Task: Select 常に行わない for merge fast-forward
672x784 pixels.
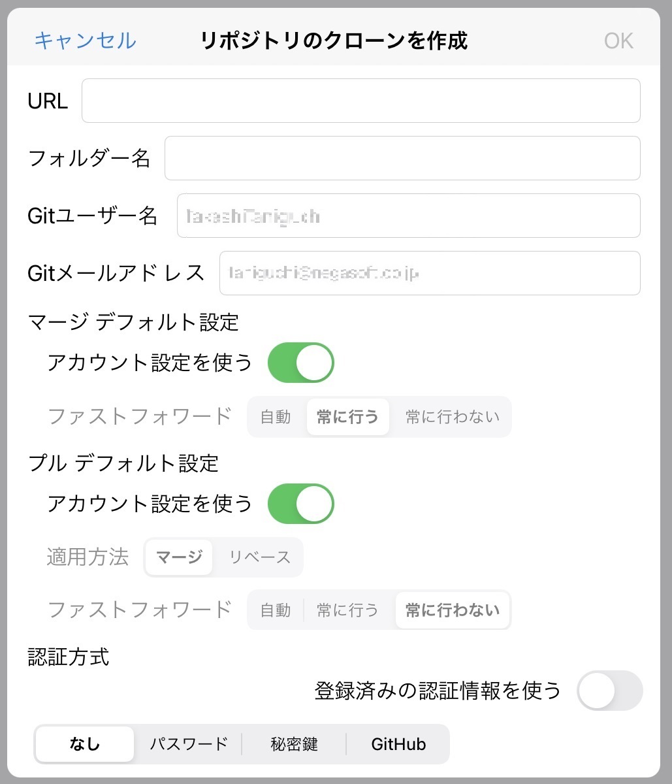Action: 452,416
